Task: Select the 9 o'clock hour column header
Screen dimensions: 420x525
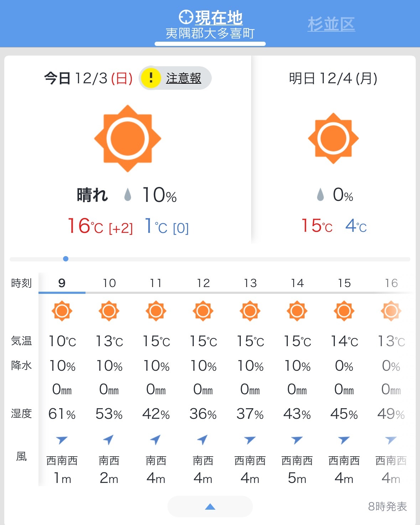Action: (x=62, y=283)
